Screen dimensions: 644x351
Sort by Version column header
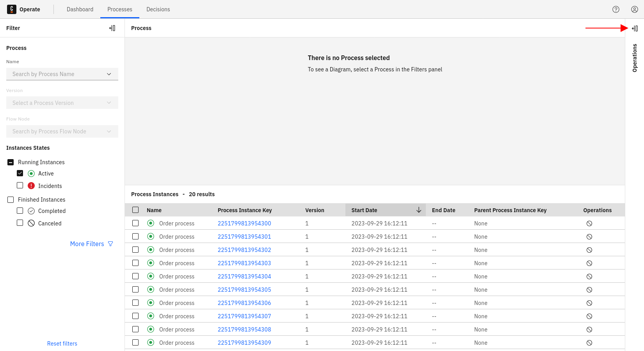pyautogui.click(x=315, y=210)
